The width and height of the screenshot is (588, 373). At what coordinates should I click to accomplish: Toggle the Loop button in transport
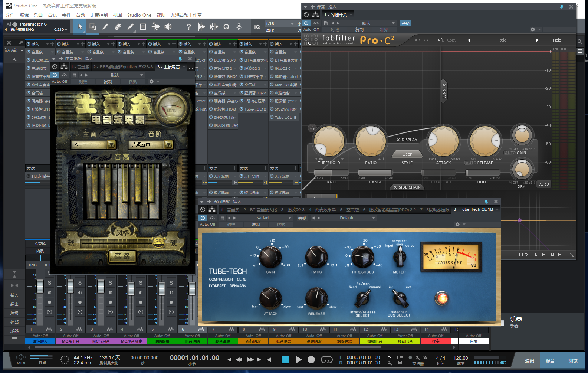click(x=326, y=359)
